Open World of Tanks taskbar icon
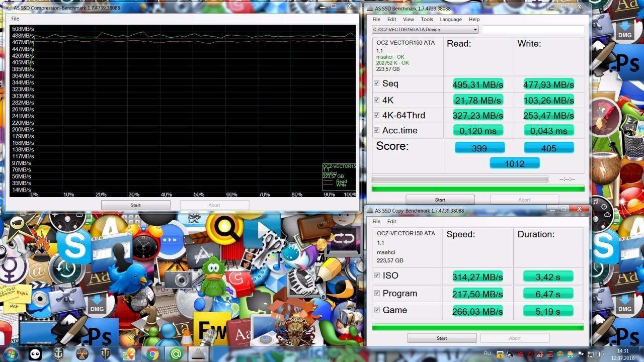The width and height of the screenshot is (644, 362). (106, 354)
